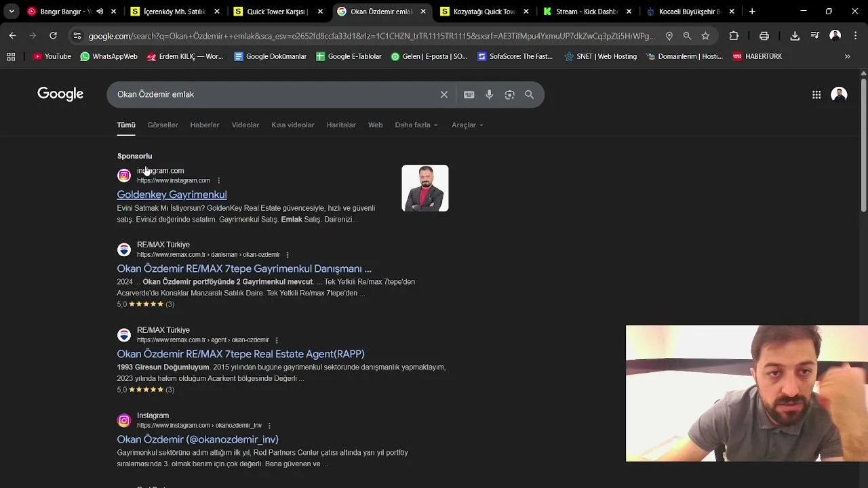Reload the current page

pos(53,36)
